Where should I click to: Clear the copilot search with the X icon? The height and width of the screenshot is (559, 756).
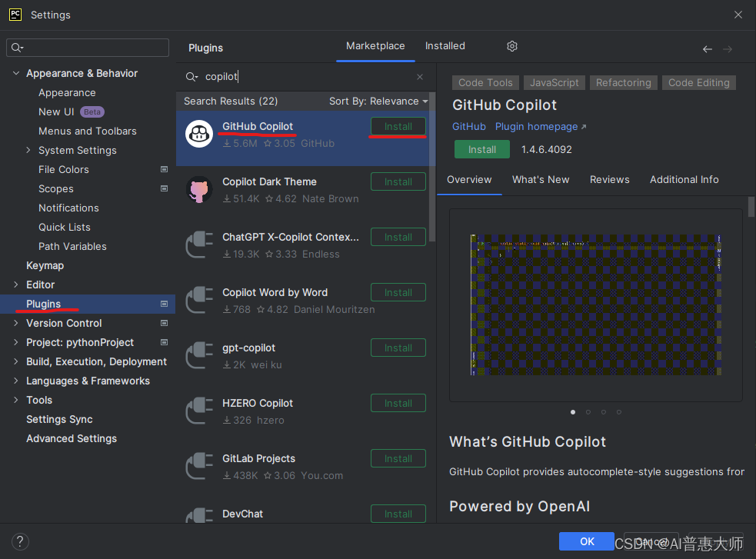coord(420,77)
